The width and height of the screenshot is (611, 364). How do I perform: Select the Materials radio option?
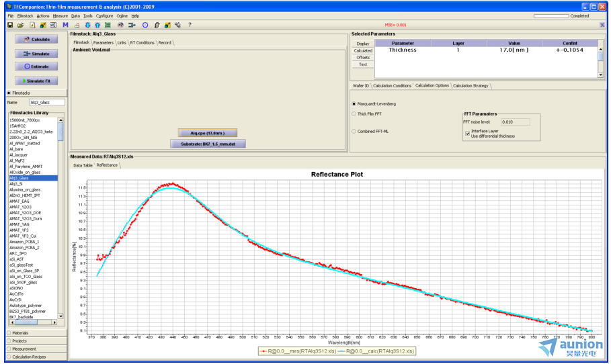pyautogui.click(x=9, y=333)
